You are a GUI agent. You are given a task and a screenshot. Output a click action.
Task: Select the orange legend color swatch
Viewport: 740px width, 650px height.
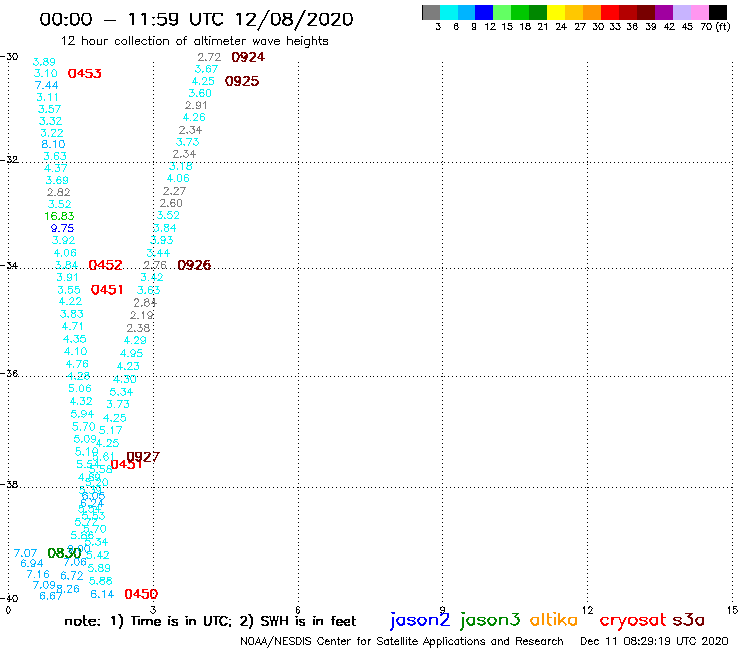[592, 12]
